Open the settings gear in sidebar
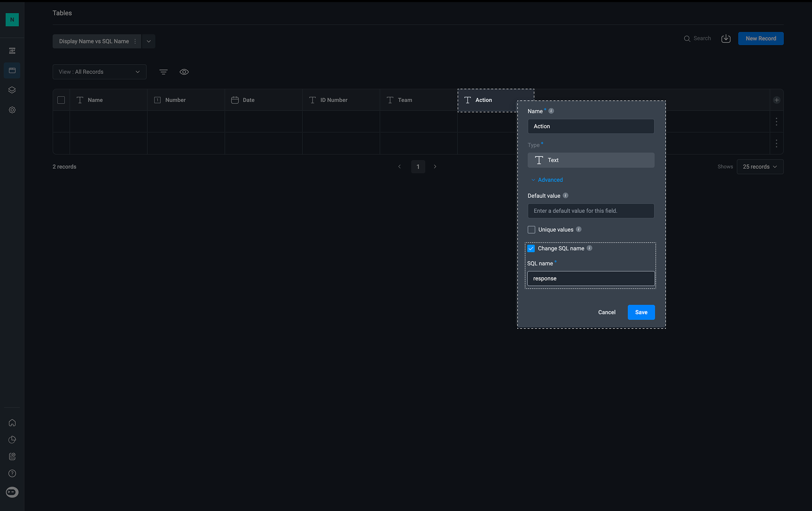The image size is (812, 511). 12,110
